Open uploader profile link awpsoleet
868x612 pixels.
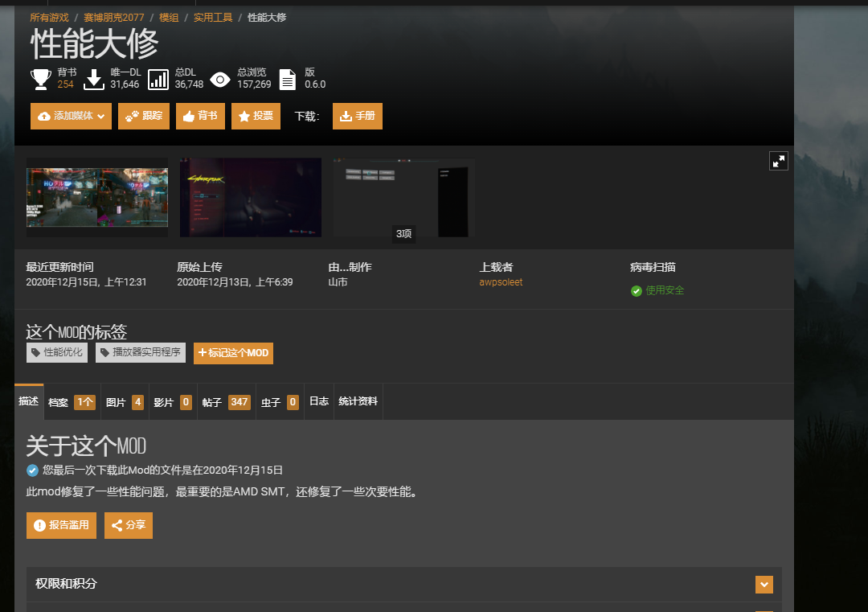click(500, 282)
